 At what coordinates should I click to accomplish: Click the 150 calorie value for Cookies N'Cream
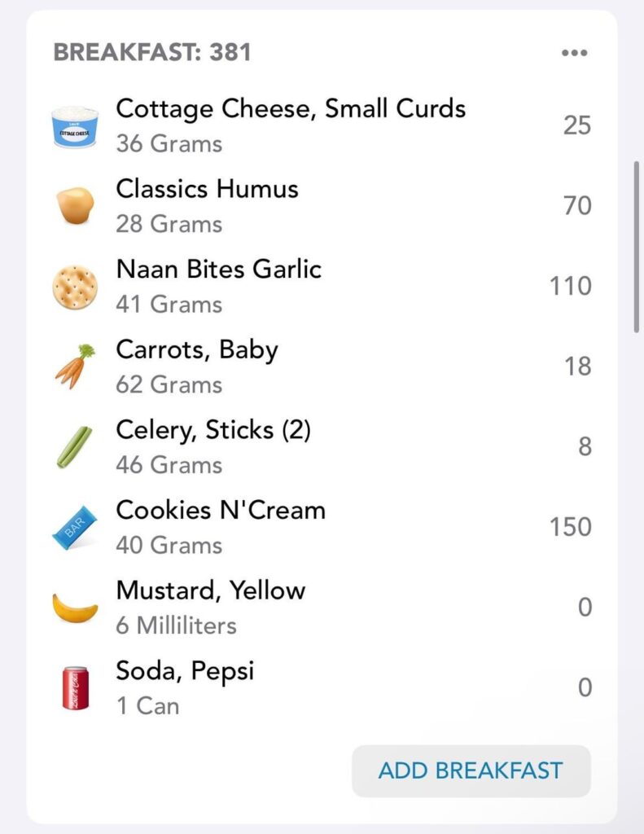570,527
